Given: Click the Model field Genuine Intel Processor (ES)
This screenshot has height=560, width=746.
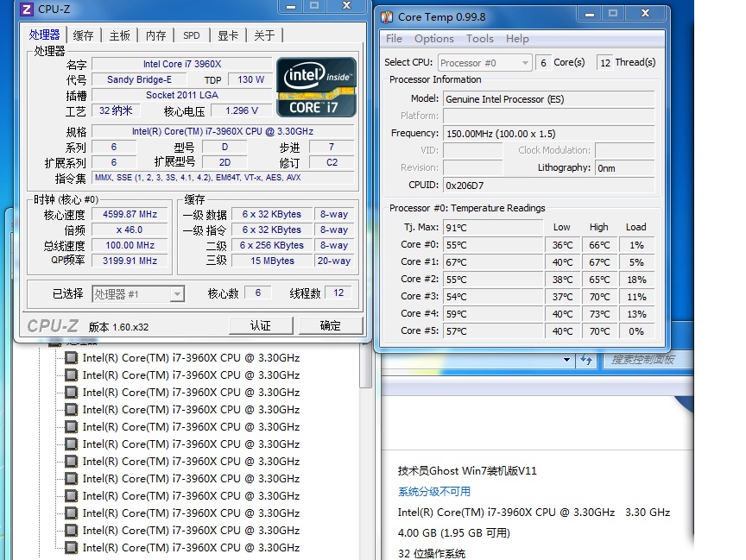Looking at the screenshot, I should [549, 99].
